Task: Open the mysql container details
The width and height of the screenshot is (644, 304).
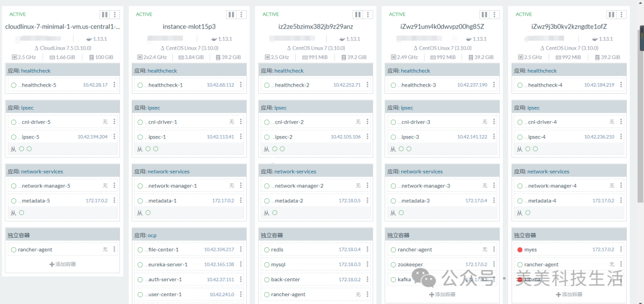Action: (x=278, y=265)
